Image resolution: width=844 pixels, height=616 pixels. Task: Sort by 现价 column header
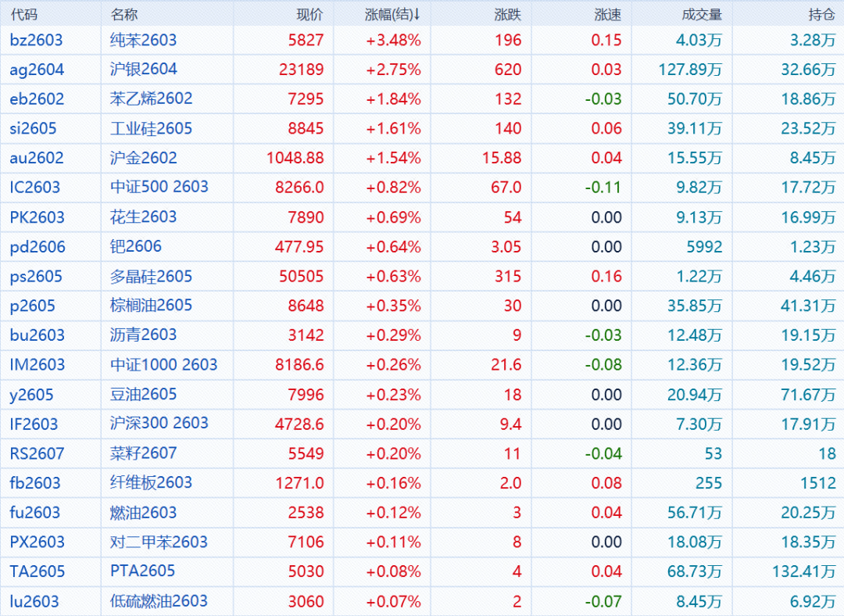(309, 14)
